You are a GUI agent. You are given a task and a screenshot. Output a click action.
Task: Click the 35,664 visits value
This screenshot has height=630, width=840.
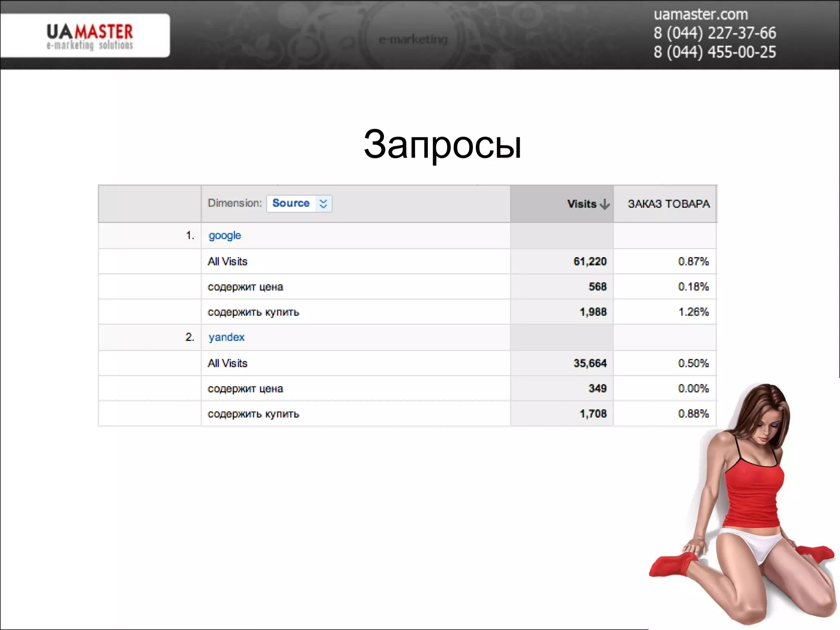pyautogui.click(x=590, y=363)
